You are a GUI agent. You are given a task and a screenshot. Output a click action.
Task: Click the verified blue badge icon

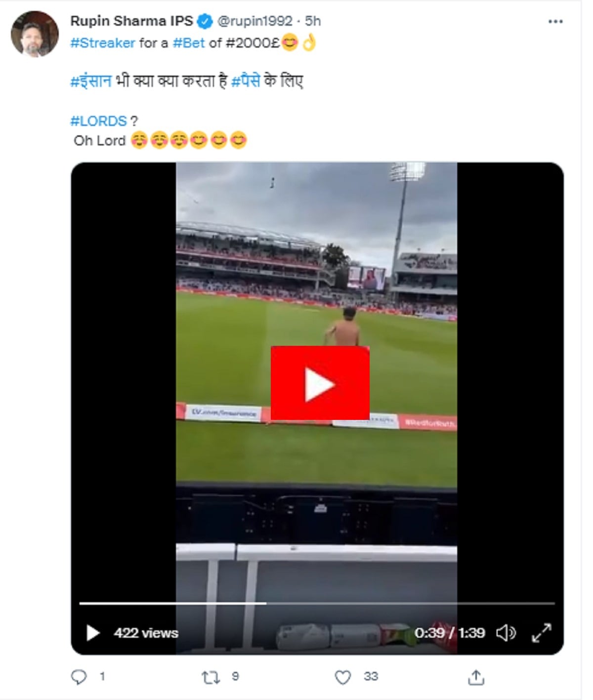tap(205, 21)
